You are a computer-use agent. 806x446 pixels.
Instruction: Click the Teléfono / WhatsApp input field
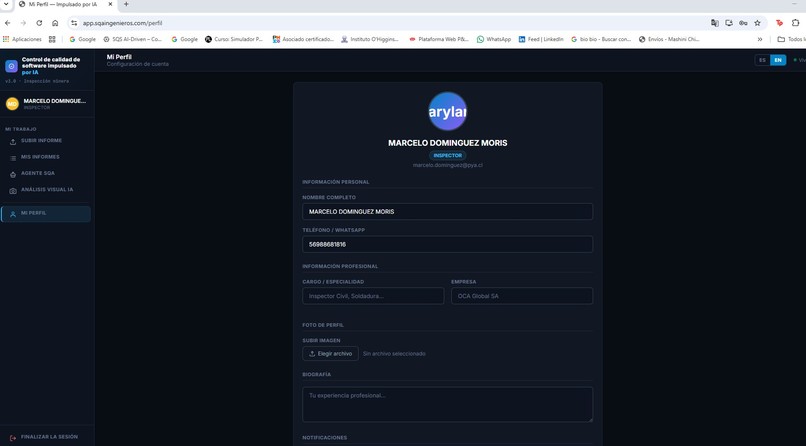click(448, 244)
